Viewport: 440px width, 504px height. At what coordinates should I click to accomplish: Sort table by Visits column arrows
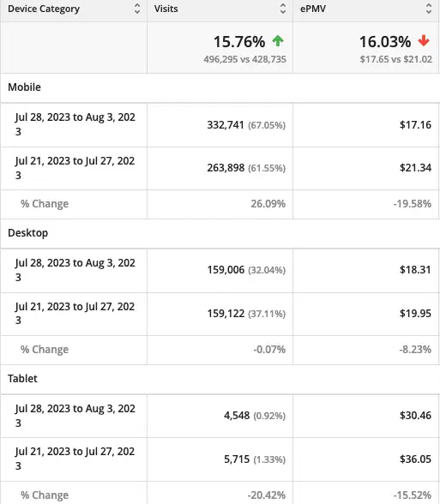[x=283, y=9]
